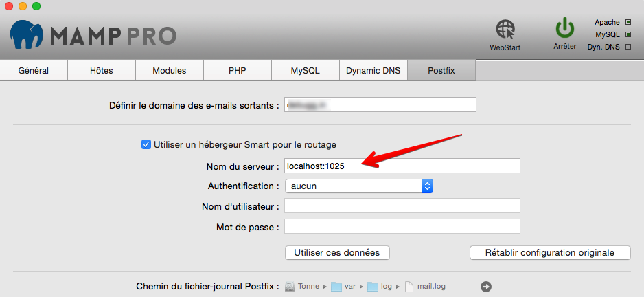Switch to the Général tab
Screen dimensions: 644x297
[34, 70]
